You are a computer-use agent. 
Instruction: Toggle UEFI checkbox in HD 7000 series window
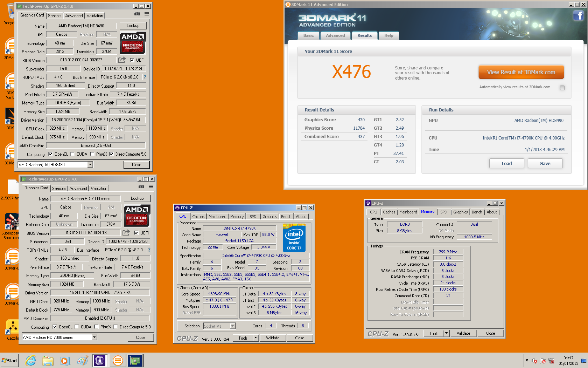pos(136,233)
